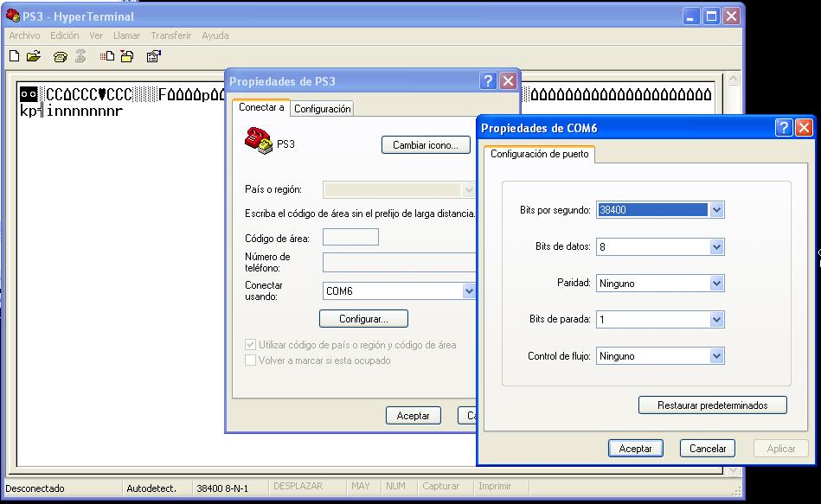This screenshot has width=821, height=504.
Task: Close the Propiedades de COM6 dialog
Action: pyautogui.click(x=804, y=128)
